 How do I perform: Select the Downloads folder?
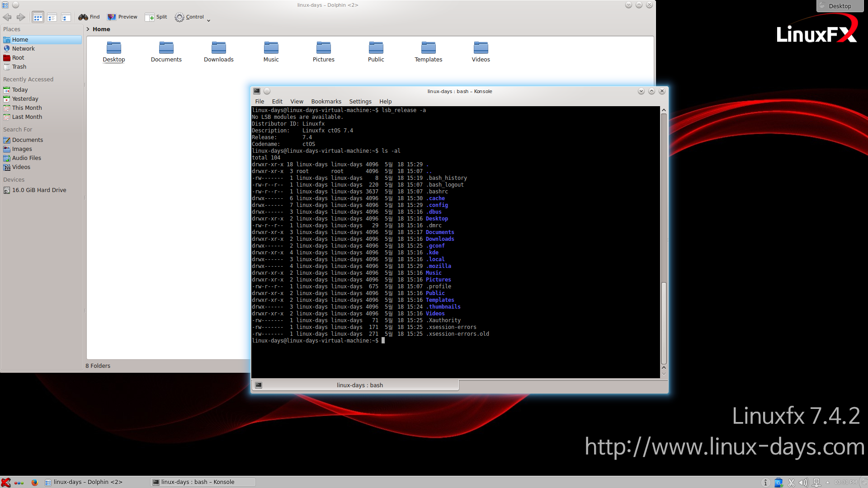click(219, 52)
